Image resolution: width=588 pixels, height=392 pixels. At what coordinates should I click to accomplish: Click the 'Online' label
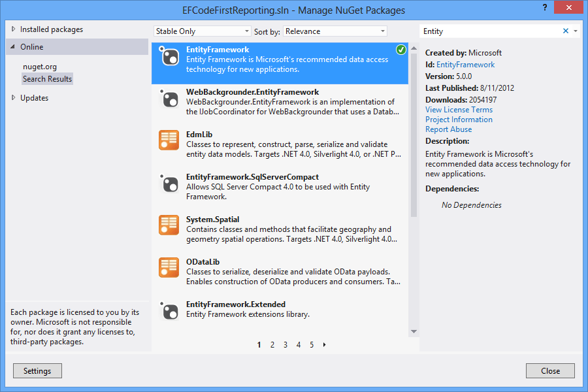pyautogui.click(x=32, y=47)
